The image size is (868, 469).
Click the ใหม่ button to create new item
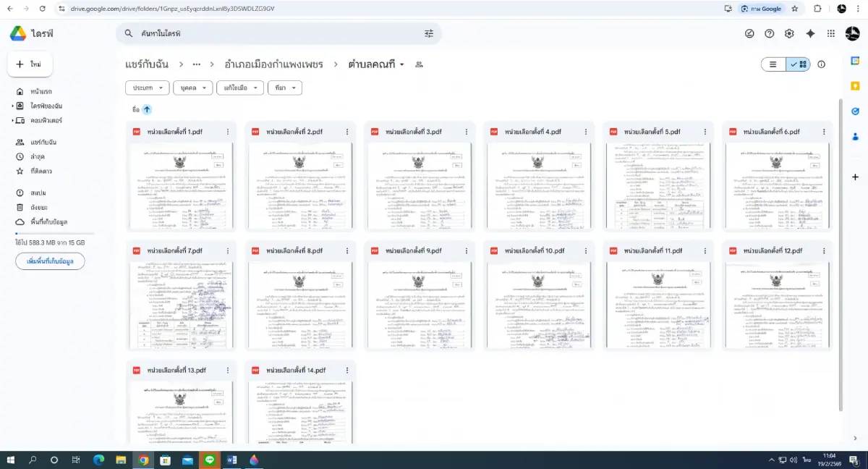pyautogui.click(x=30, y=64)
